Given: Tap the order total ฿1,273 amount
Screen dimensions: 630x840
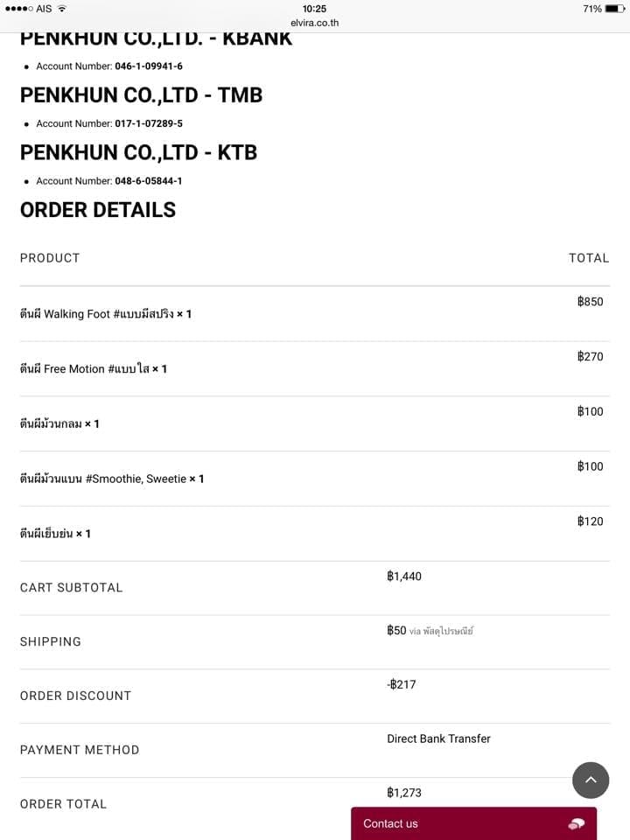Looking at the screenshot, I should pos(404,793).
